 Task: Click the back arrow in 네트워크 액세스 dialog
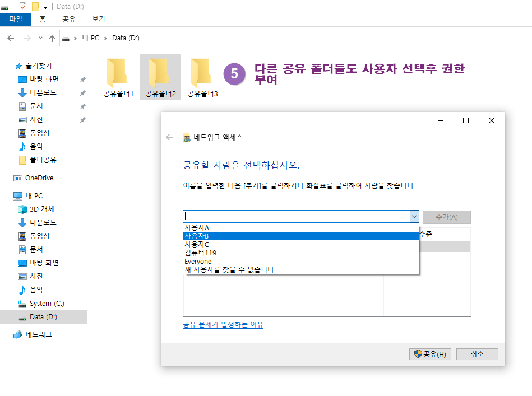(169, 137)
